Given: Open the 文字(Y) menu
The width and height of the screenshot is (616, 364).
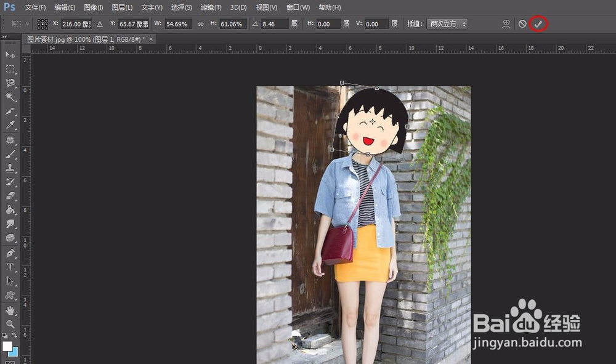Looking at the screenshot, I should click(x=152, y=7).
